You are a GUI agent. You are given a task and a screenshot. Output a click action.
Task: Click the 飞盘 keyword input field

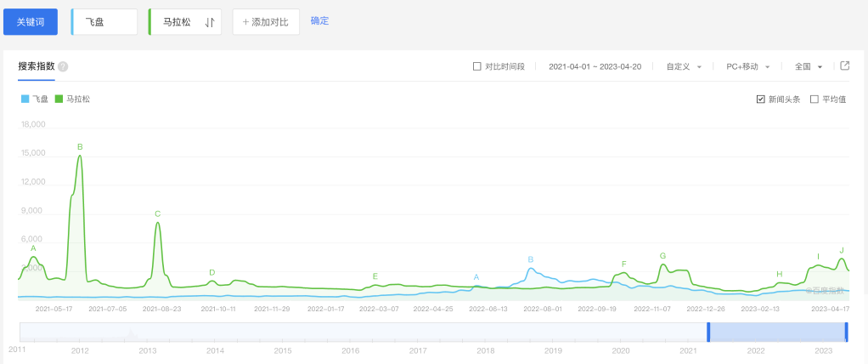pos(104,22)
